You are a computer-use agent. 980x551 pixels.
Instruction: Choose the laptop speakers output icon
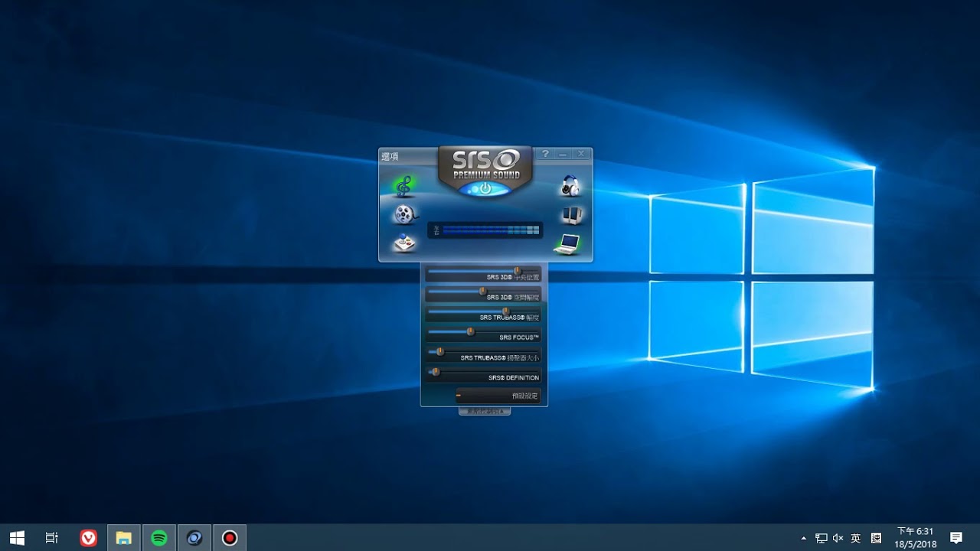(x=567, y=244)
